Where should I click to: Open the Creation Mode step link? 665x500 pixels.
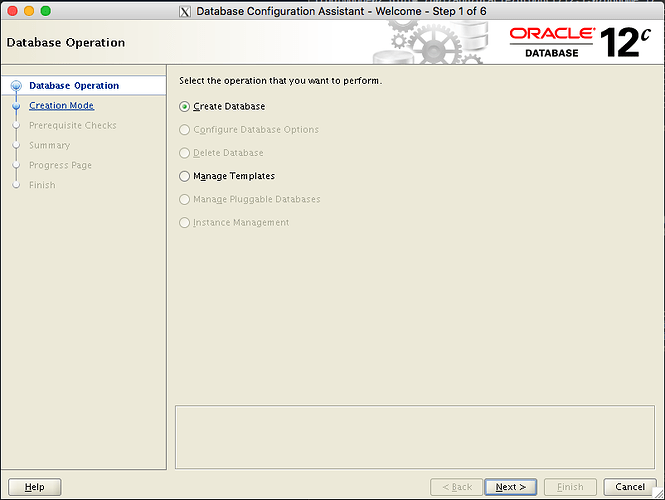61,106
